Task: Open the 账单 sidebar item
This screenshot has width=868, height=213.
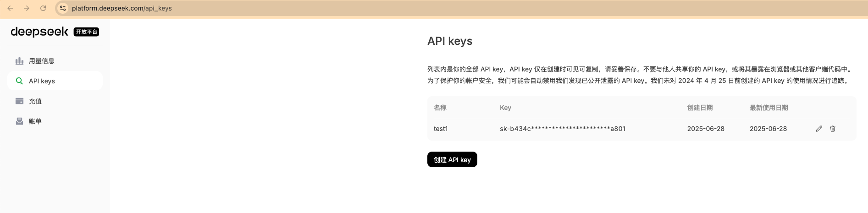Action: pyautogui.click(x=55, y=121)
